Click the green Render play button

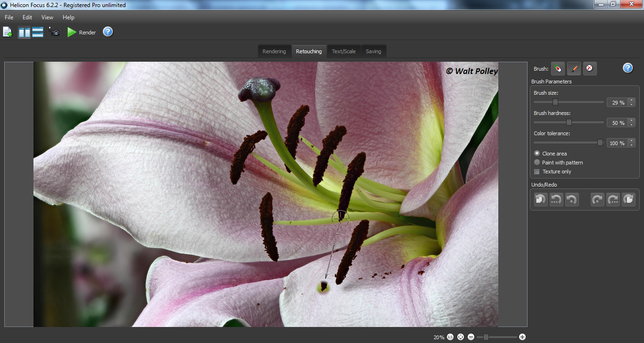pyautogui.click(x=72, y=32)
